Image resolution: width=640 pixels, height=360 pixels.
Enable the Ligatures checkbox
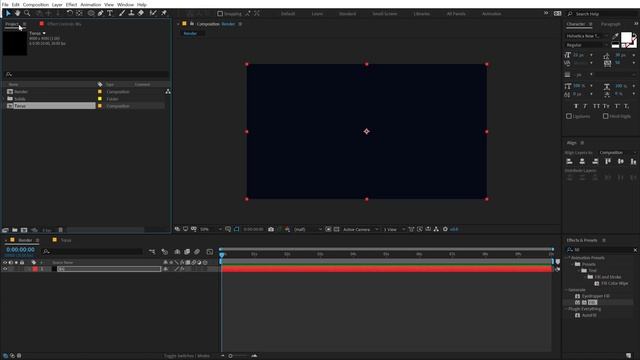click(x=569, y=116)
